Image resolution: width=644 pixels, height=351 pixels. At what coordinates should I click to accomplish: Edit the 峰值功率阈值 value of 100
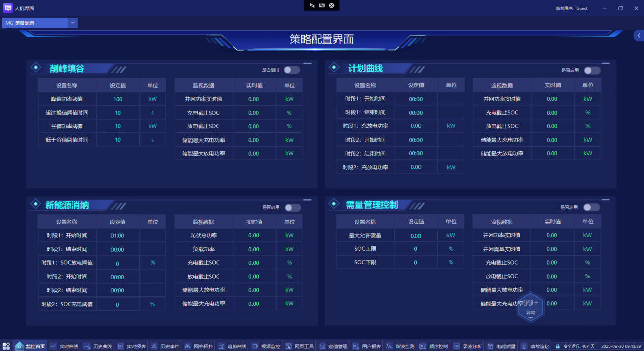tap(118, 99)
